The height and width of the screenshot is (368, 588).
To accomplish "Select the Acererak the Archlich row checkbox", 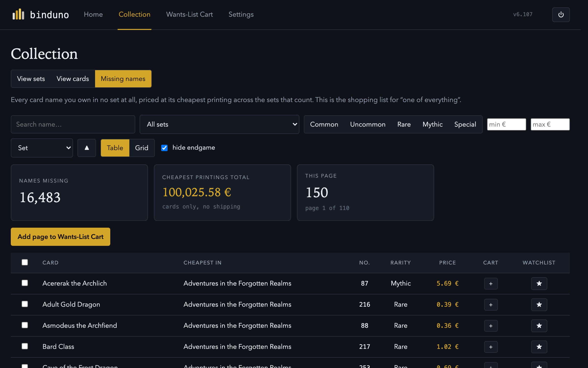I will pos(25,283).
